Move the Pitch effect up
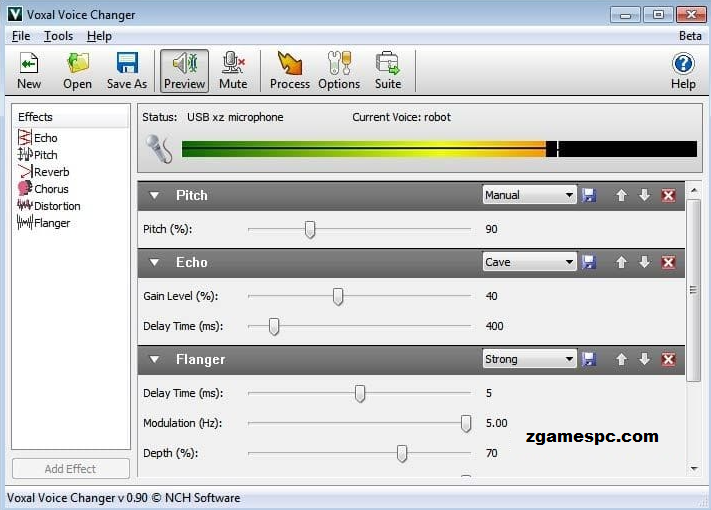This screenshot has width=711, height=510. [x=621, y=195]
